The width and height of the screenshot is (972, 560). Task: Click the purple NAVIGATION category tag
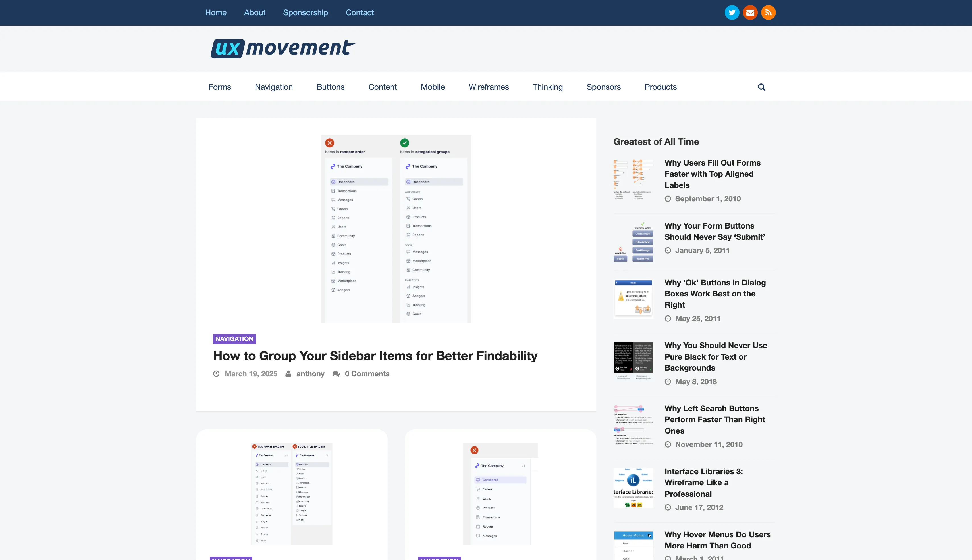coord(234,339)
